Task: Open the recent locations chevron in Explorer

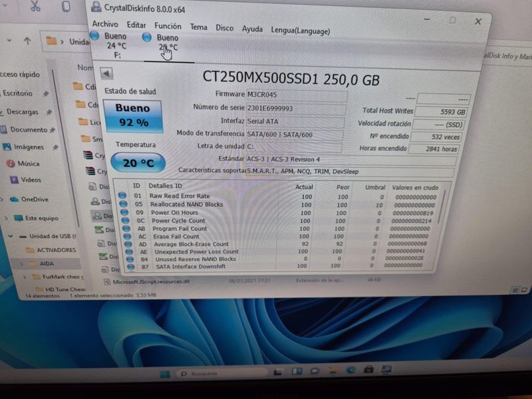Action: click(9, 40)
